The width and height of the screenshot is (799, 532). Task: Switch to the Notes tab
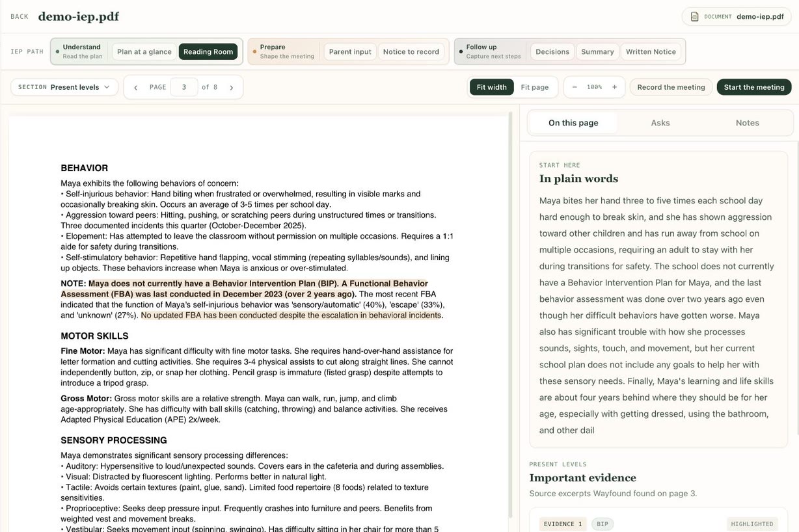[x=748, y=123]
